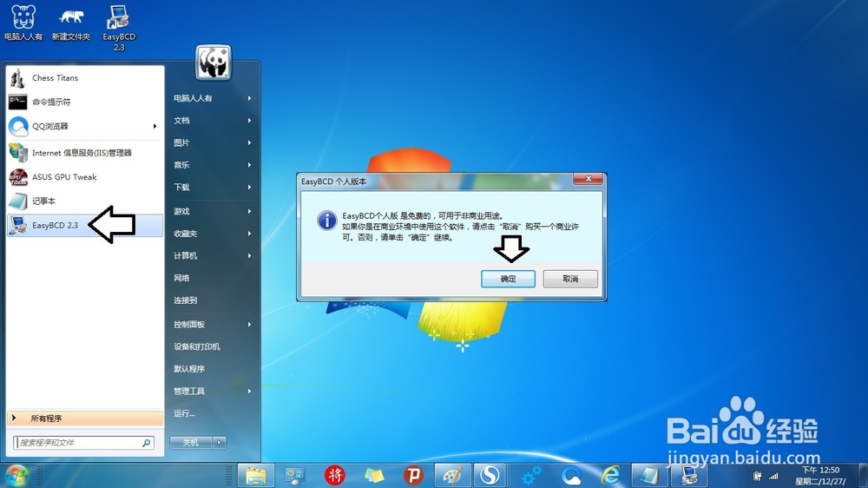868x488 pixels.
Task: Launch ASUS GPU Tweak
Action: pos(85,176)
